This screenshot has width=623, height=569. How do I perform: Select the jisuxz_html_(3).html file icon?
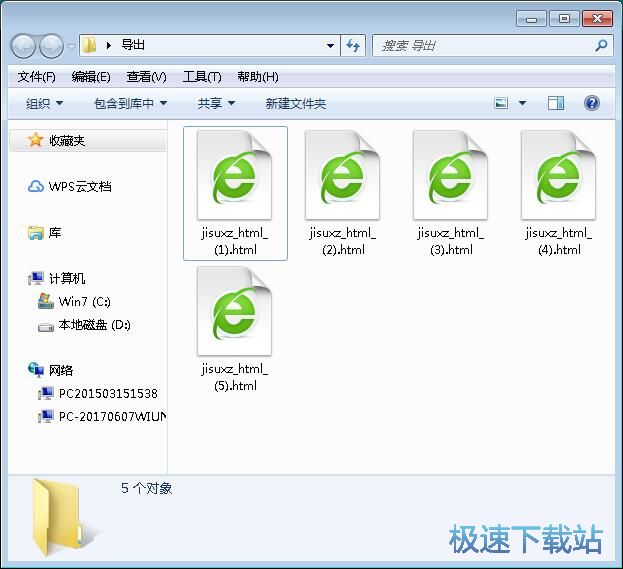point(451,175)
